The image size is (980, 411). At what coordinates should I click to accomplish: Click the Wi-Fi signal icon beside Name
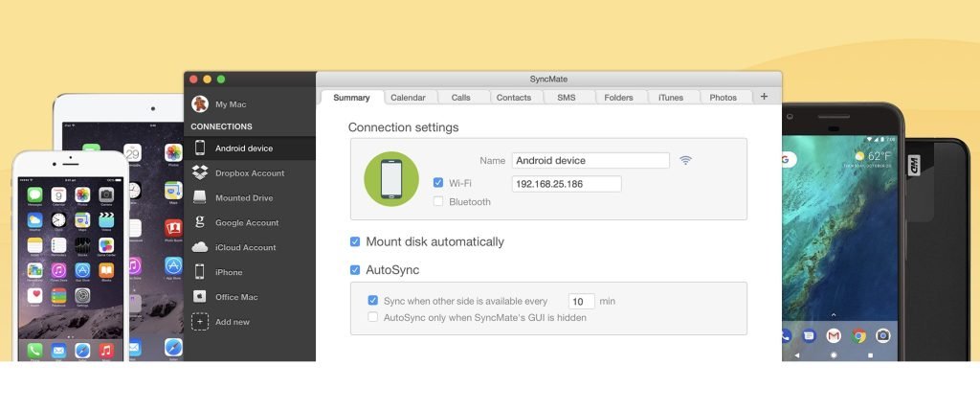(x=685, y=160)
